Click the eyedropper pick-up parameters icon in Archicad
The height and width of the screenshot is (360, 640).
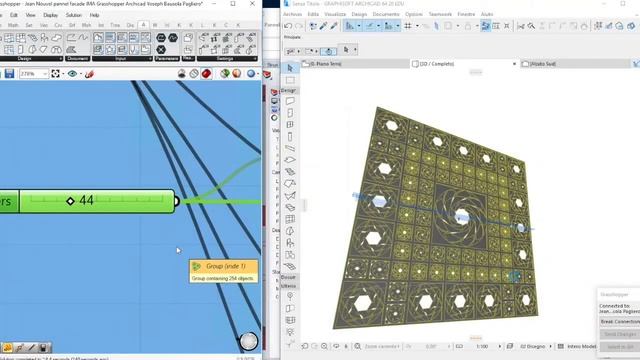(323, 26)
